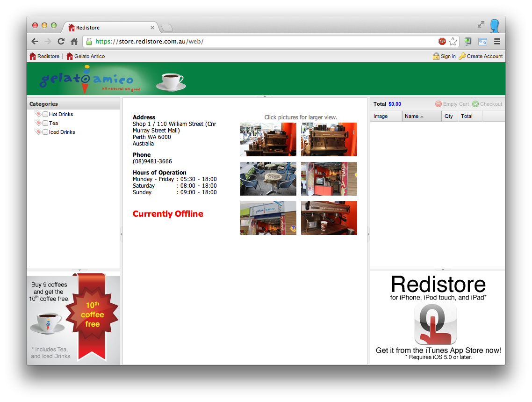Viewport: 532px width, 402px height.
Task: Click the tag icon next to Tea
Action: pos(38,123)
